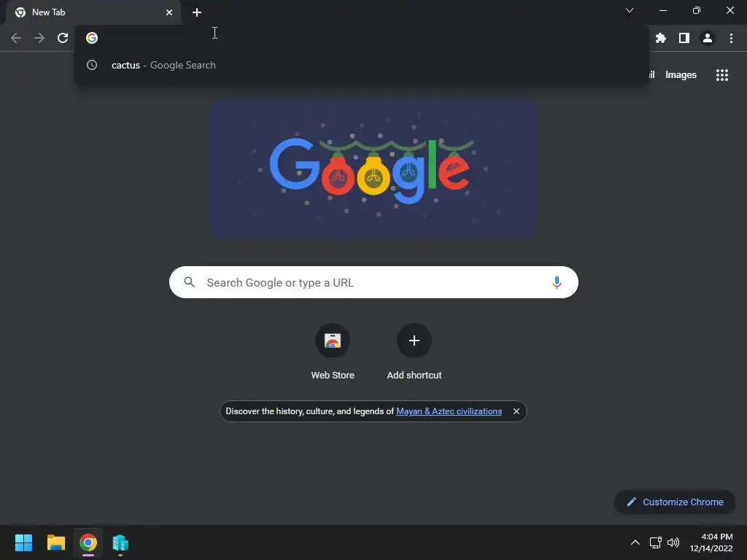Open the profile avatar menu
This screenshot has width=747, height=560.
pos(707,38)
